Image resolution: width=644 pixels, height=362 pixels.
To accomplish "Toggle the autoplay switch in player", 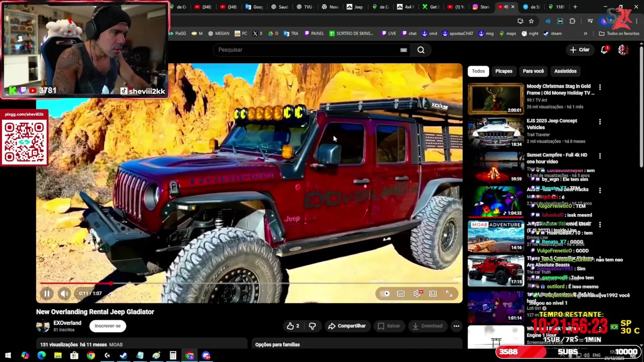I will click(386, 294).
